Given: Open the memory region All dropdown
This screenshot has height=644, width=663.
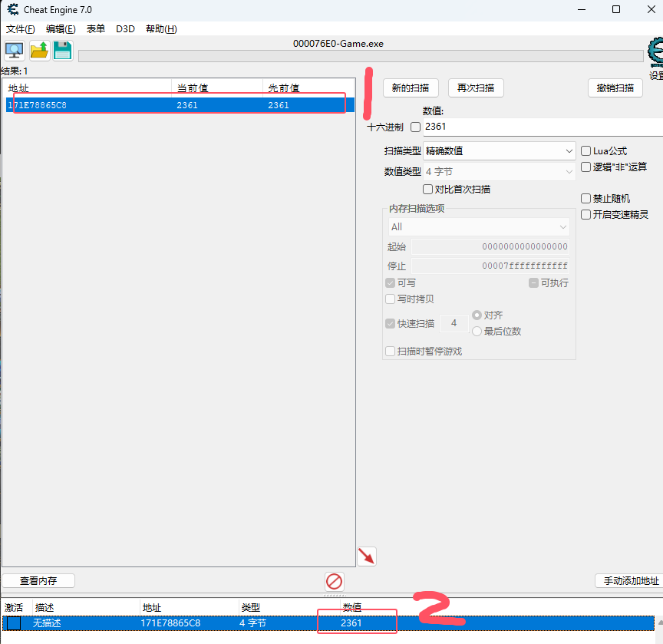Looking at the screenshot, I should pos(479,227).
